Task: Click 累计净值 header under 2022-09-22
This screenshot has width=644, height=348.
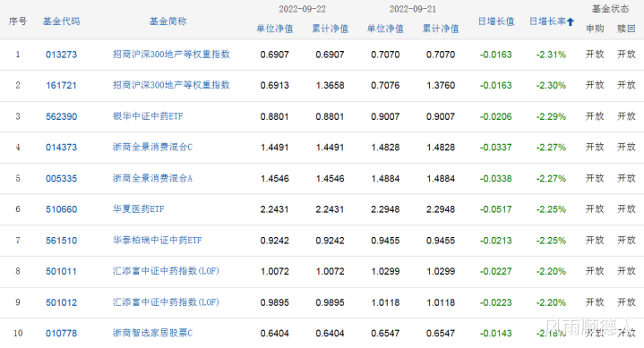Action: (x=331, y=29)
